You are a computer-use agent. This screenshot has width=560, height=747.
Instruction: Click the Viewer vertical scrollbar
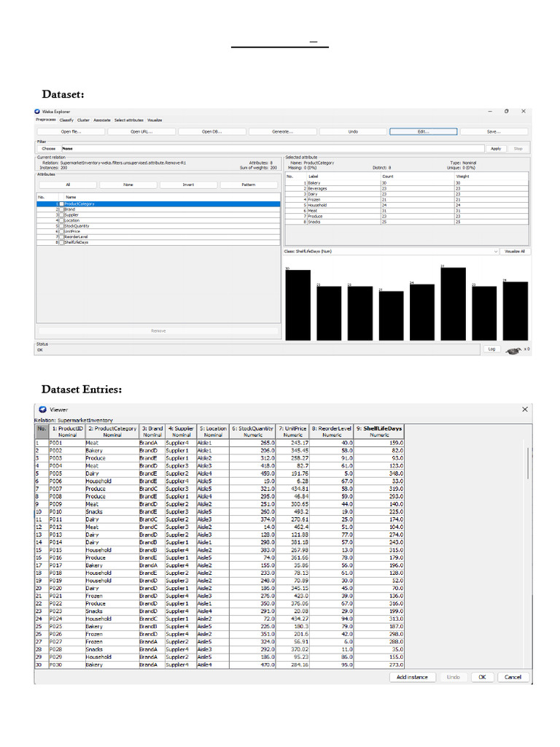(528, 463)
